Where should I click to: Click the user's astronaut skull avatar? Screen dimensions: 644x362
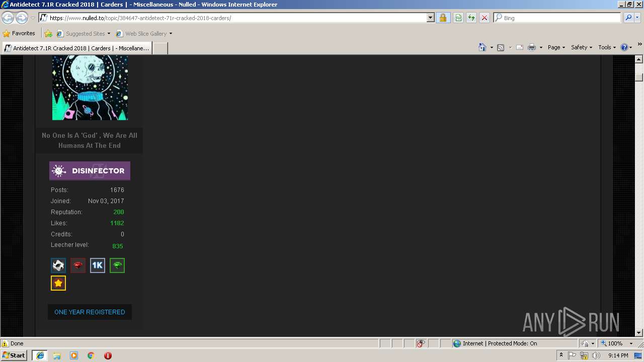pyautogui.click(x=90, y=87)
